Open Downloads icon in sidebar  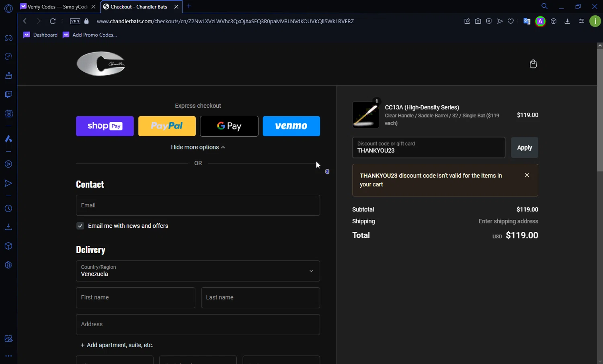click(x=8, y=227)
